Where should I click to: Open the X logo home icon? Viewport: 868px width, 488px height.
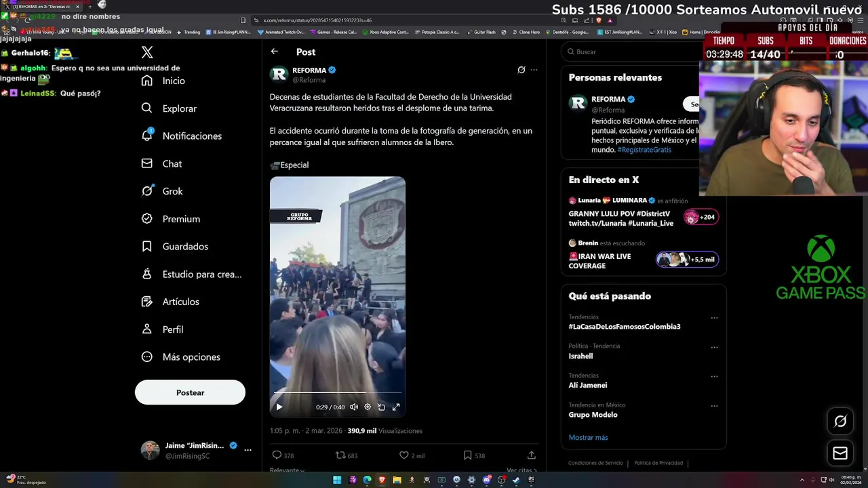147,52
